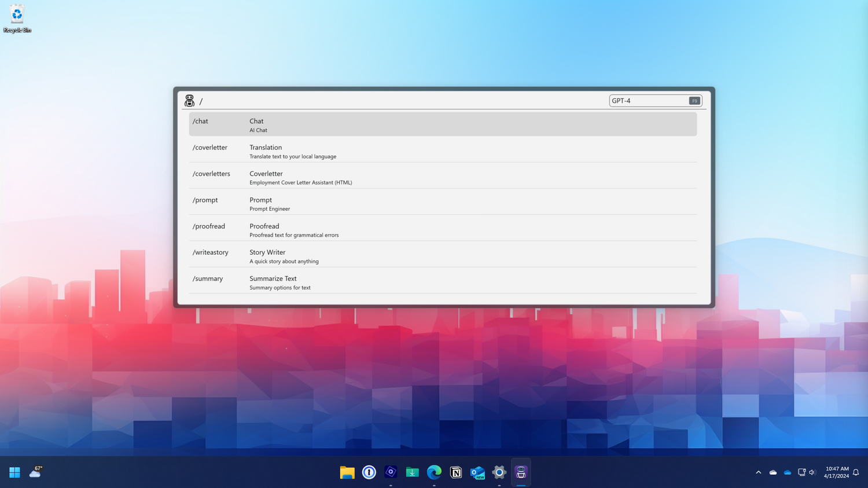868x488 pixels.
Task: Open Outlook (New) from the taskbar
Action: pyautogui.click(x=477, y=472)
